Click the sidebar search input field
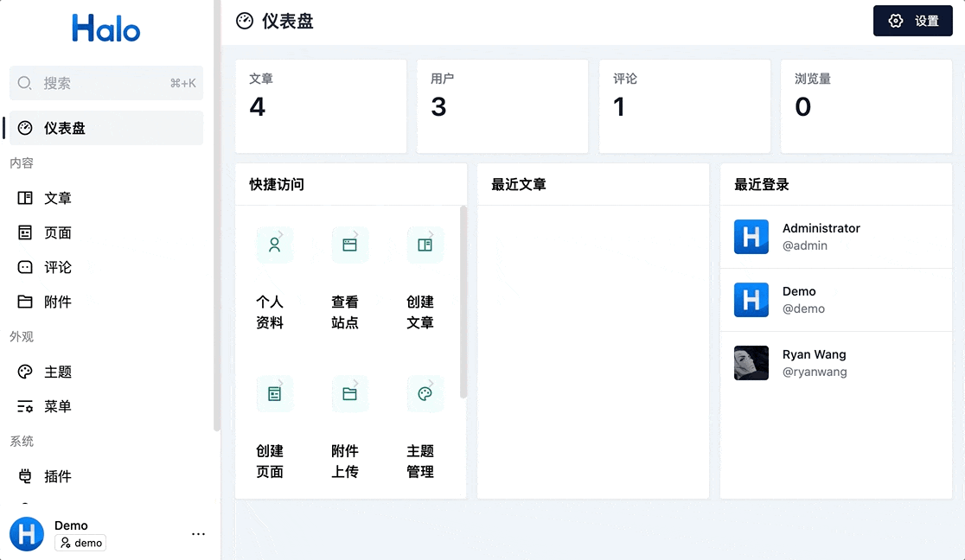Screen dimensions: 965x560 click(104, 83)
